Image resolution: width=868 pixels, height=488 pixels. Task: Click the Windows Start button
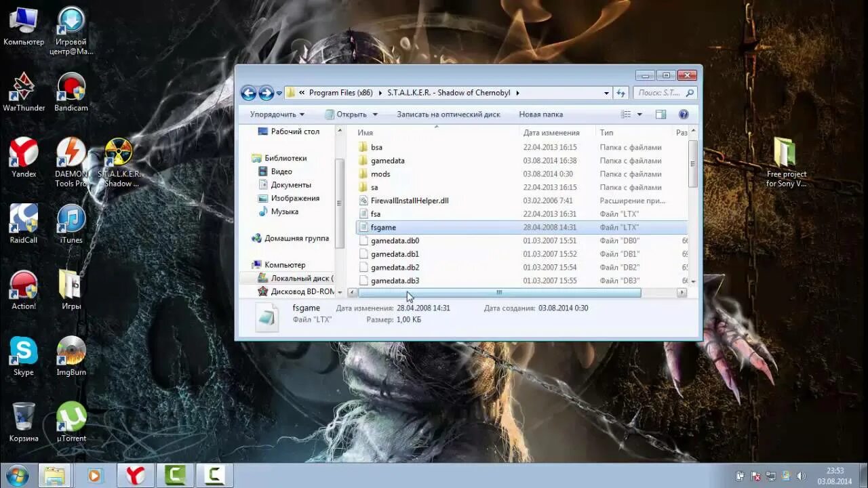tap(17, 475)
